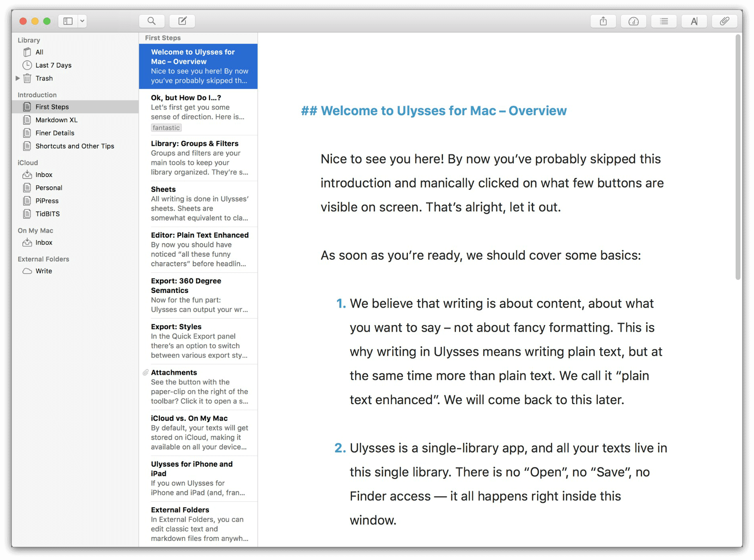Click the tray icon next to iCloud Inbox
This screenshot has width=754, height=560.
click(27, 174)
